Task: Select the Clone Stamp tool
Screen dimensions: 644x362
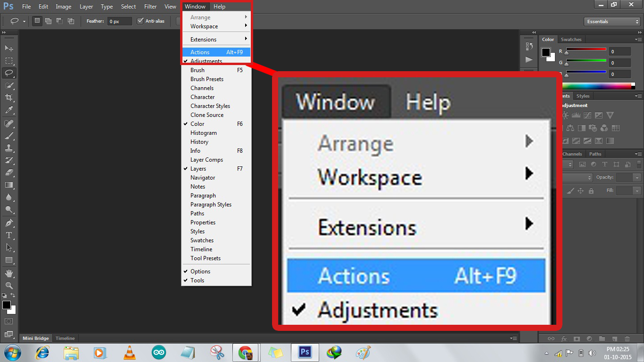Action: tap(9, 148)
